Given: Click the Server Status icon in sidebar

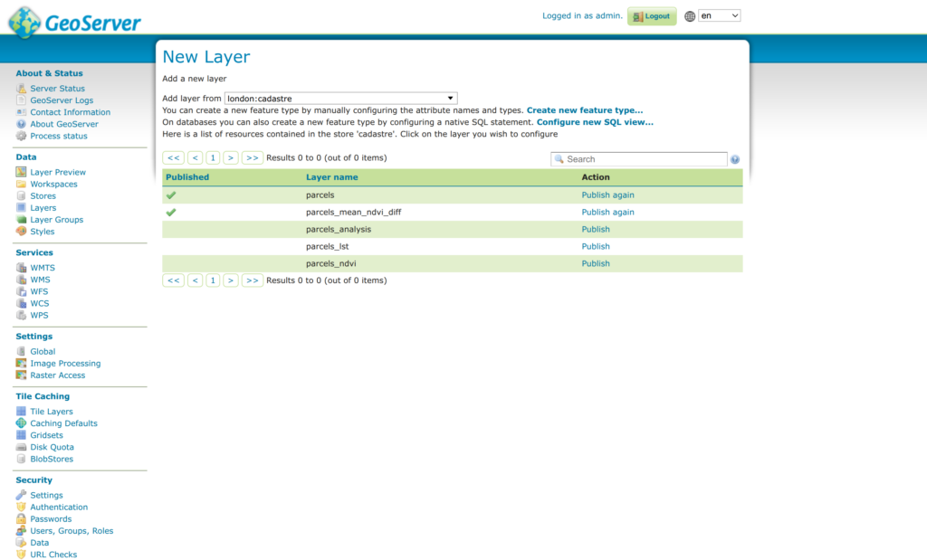Looking at the screenshot, I should [x=22, y=89].
